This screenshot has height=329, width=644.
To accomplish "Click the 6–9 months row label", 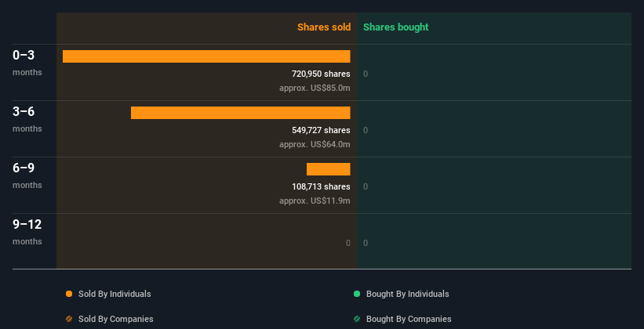I will point(27,175).
